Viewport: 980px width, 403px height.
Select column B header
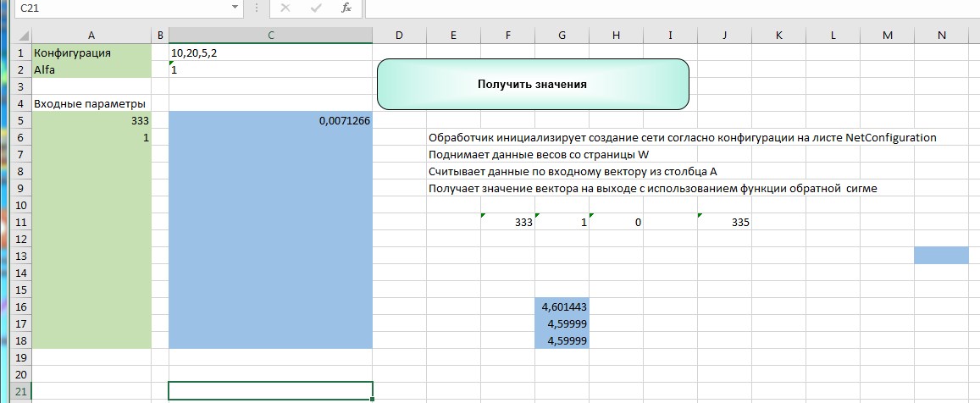coord(160,36)
